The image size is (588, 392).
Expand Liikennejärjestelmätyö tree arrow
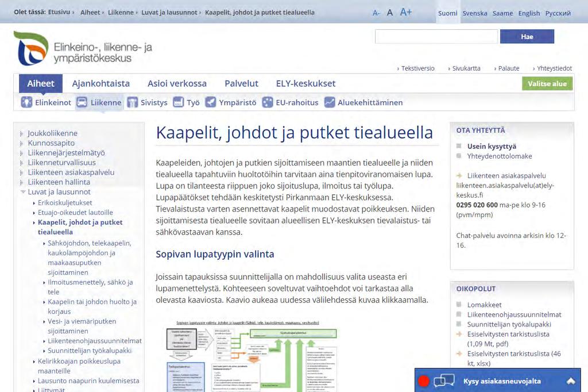pyautogui.click(x=21, y=153)
